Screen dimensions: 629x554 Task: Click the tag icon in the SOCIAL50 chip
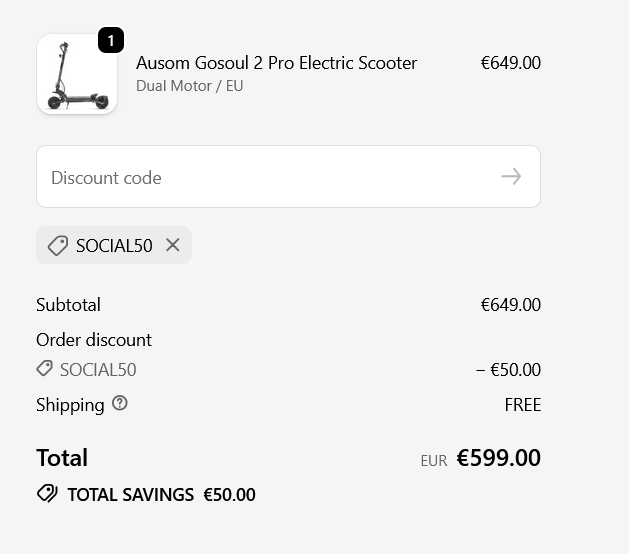58,245
